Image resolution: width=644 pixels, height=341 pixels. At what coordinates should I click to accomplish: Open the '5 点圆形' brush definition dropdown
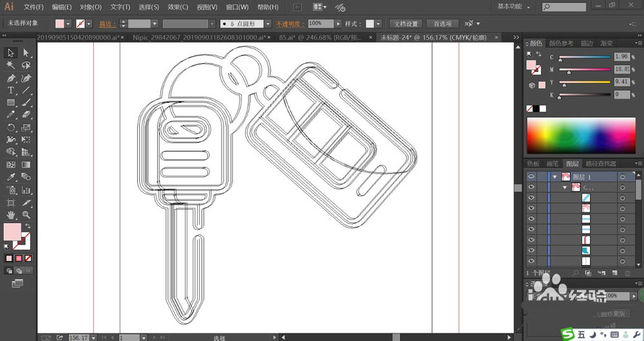tap(268, 24)
